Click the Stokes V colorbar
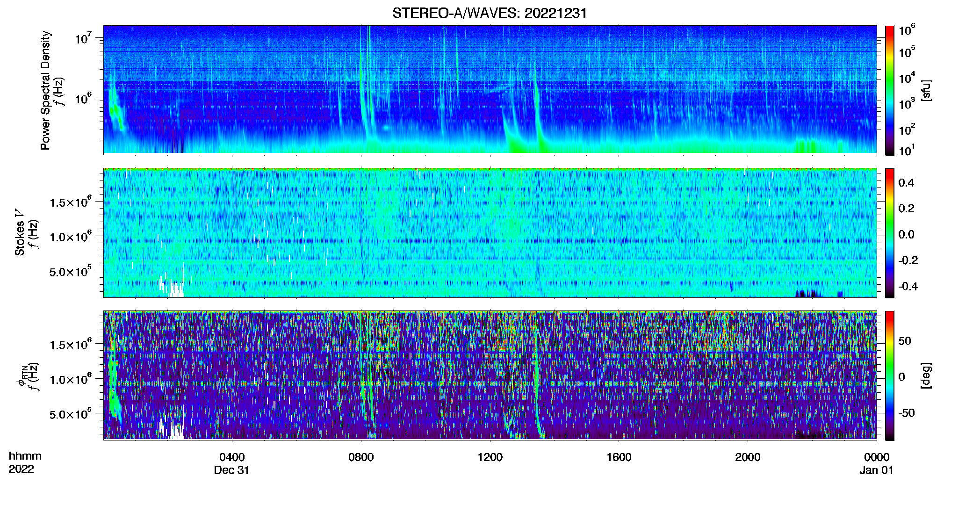980x505 pixels. pyautogui.click(x=890, y=233)
